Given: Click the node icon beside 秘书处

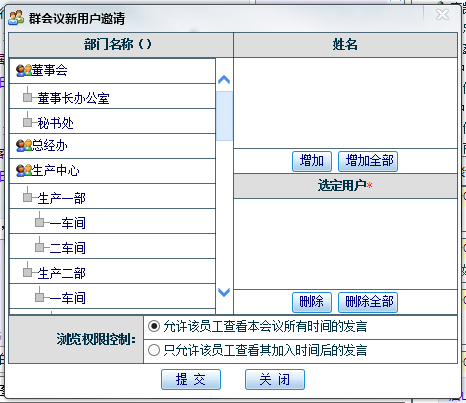Looking at the screenshot, I should (x=28, y=122).
